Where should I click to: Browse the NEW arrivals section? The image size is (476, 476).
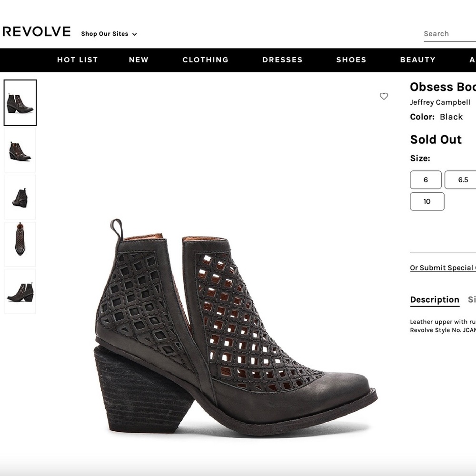tap(139, 59)
